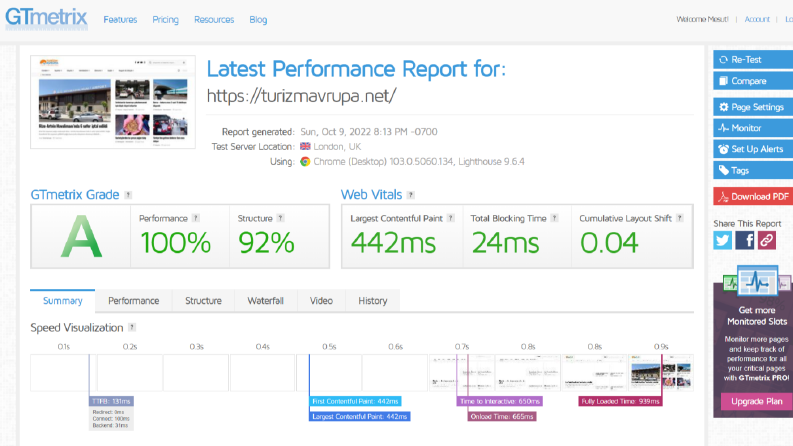Click Cumulative Layout Shift help icon

click(x=680, y=218)
